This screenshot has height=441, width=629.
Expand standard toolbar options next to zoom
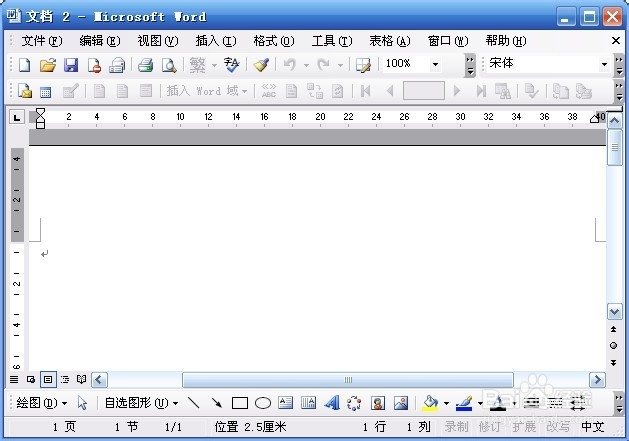tap(470, 65)
